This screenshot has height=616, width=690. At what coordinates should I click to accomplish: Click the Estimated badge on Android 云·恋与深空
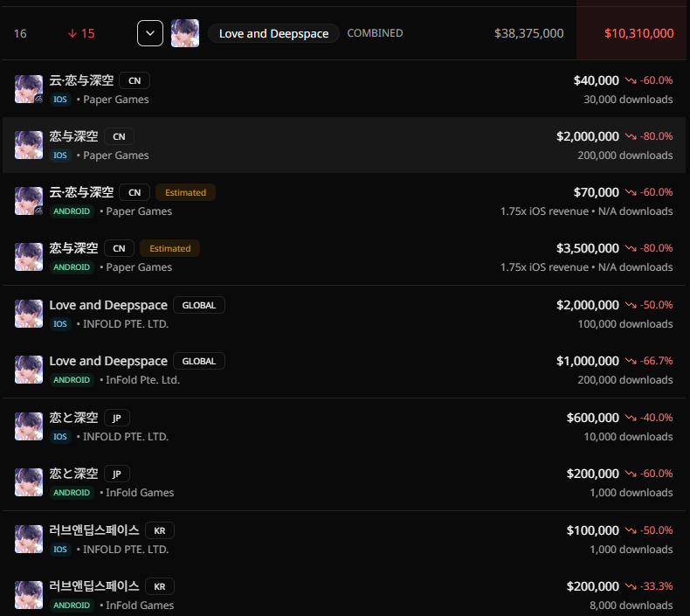[x=185, y=192]
